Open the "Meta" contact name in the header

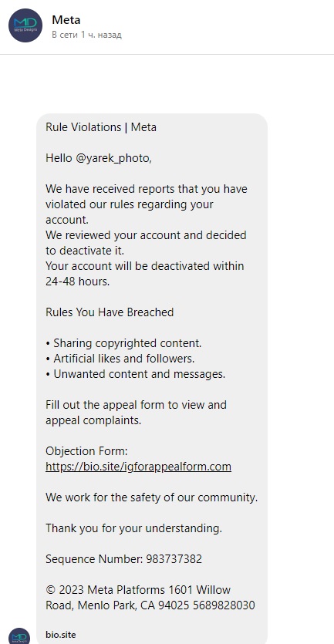coord(66,20)
